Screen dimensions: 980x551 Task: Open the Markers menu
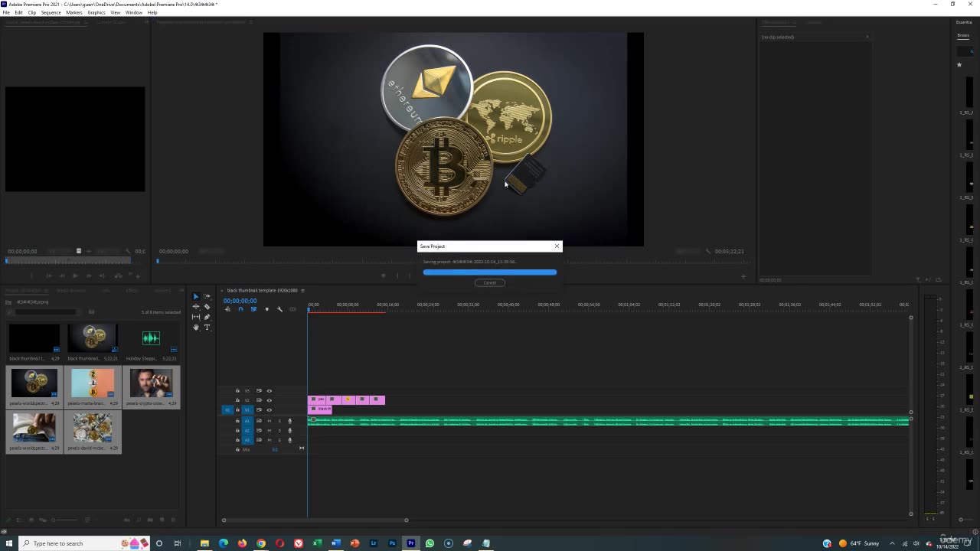74,12
